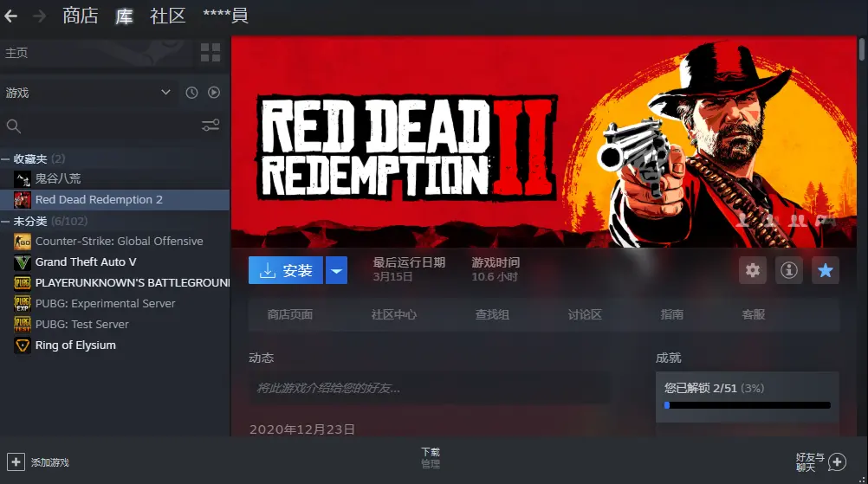Open the 查找组 tab

pos(491,315)
